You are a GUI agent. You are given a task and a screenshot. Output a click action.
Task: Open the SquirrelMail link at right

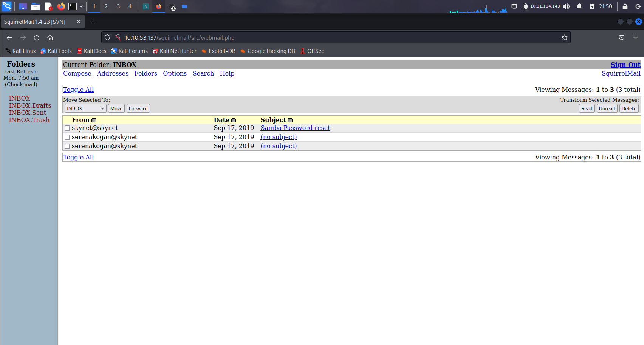pos(621,73)
